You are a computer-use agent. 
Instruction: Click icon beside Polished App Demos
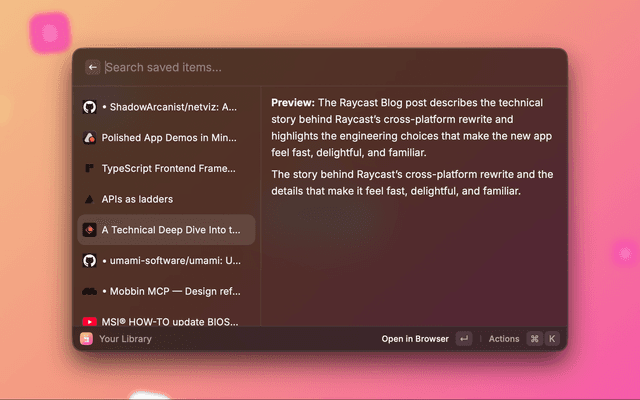[89, 138]
